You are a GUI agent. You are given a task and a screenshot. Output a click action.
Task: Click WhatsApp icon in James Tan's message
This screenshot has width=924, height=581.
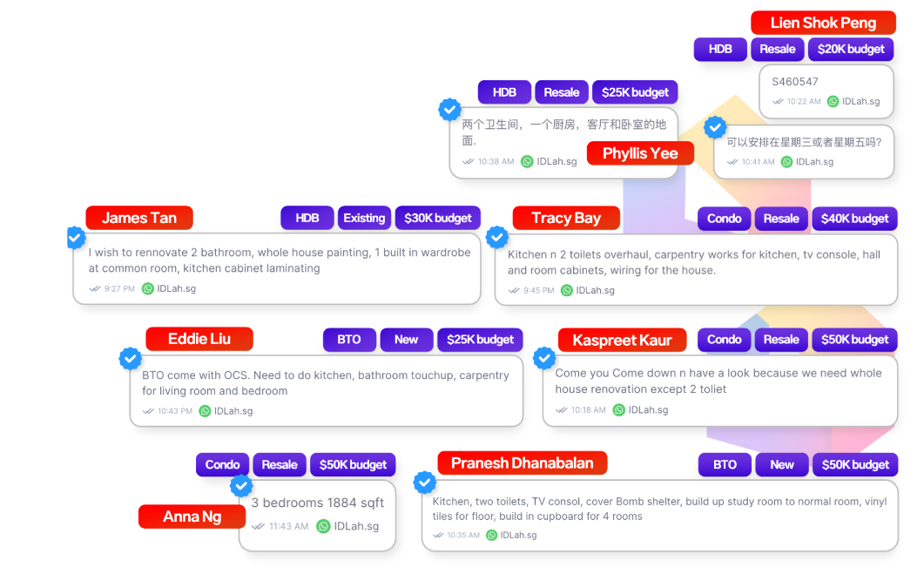(x=148, y=288)
